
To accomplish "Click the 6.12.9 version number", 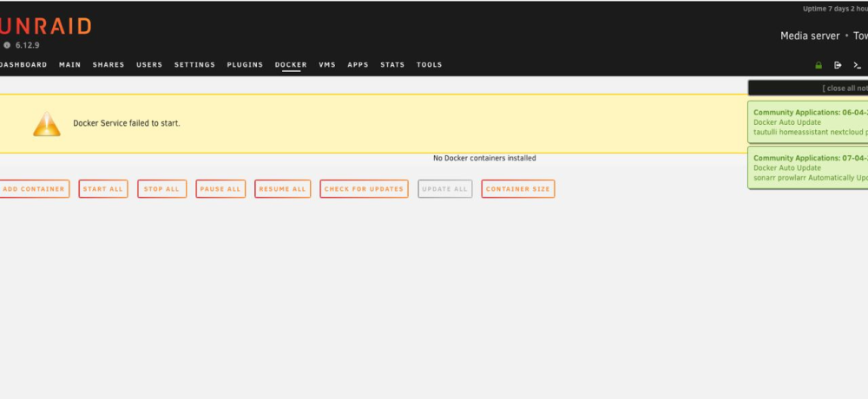I will point(27,45).
